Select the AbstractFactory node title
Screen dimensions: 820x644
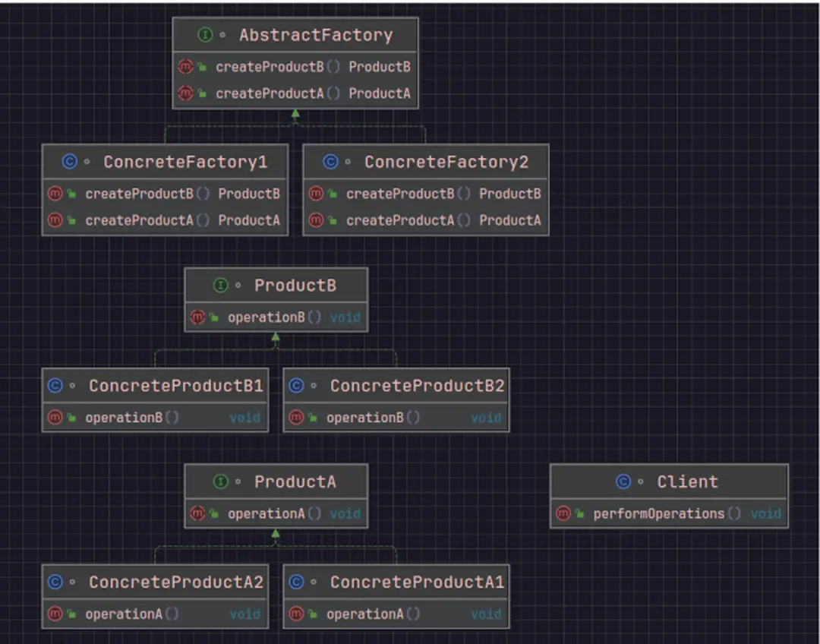coord(315,35)
